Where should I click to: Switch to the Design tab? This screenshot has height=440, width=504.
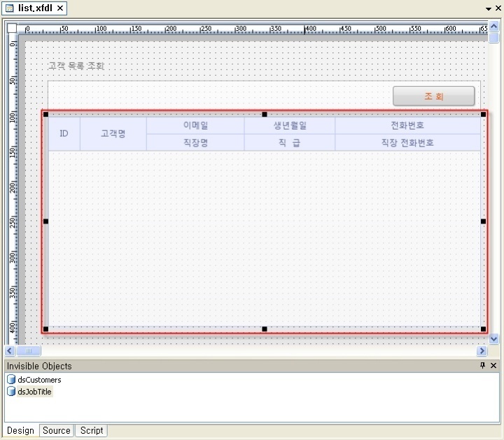[x=20, y=430]
